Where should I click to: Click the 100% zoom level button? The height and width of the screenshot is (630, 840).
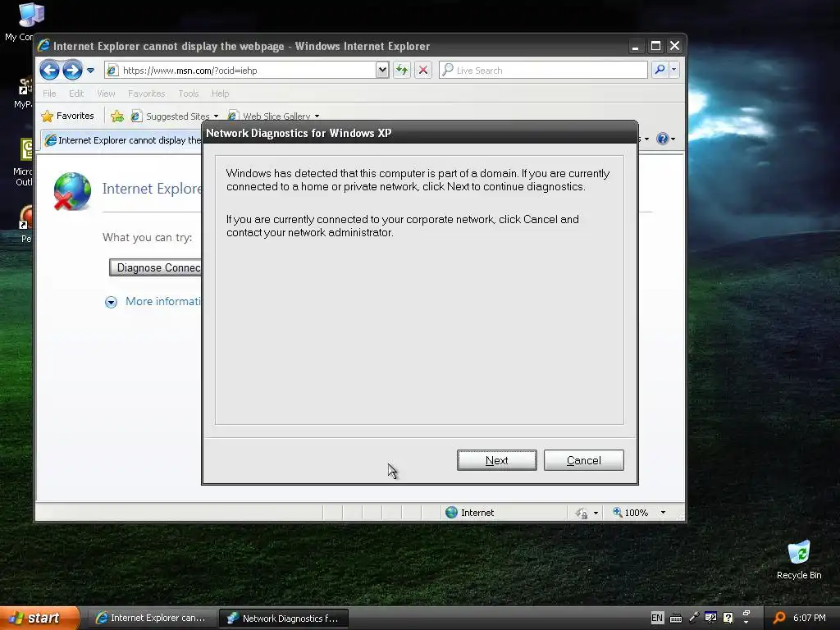click(631, 513)
